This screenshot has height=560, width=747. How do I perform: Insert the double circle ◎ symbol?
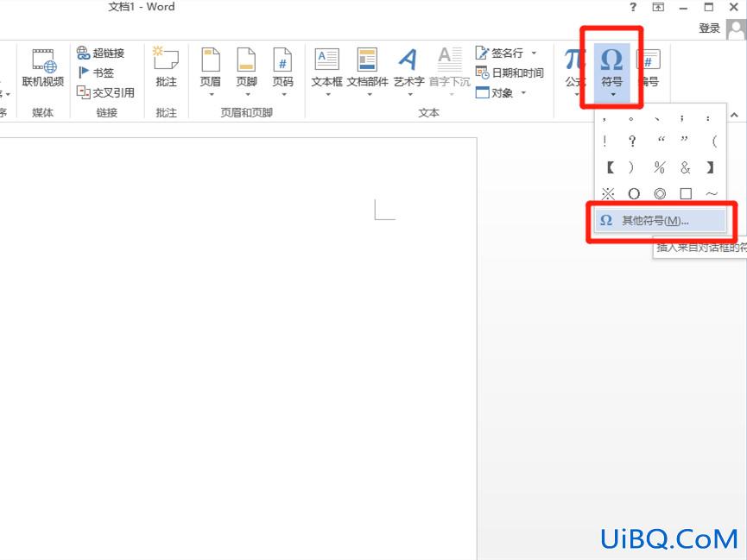pyautogui.click(x=660, y=194)
